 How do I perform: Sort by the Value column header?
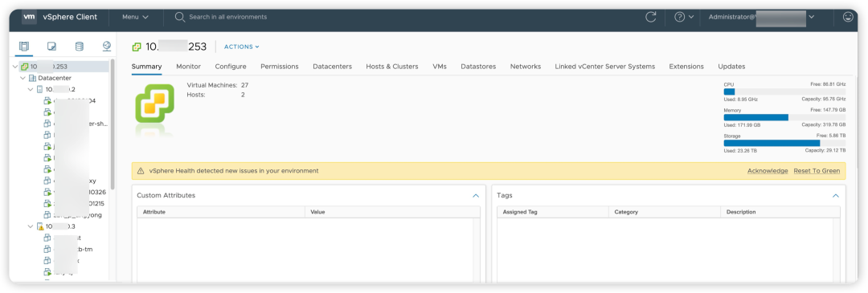tap(392, 212)
